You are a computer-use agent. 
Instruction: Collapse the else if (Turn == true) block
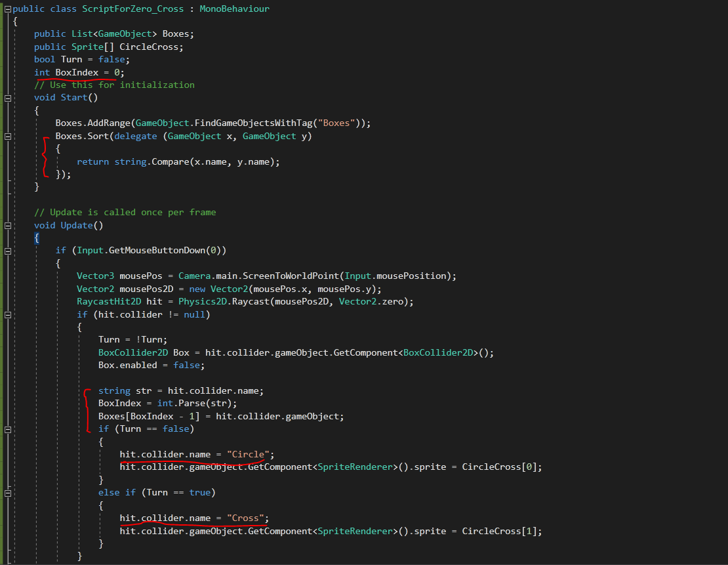(x=7, y=493)
